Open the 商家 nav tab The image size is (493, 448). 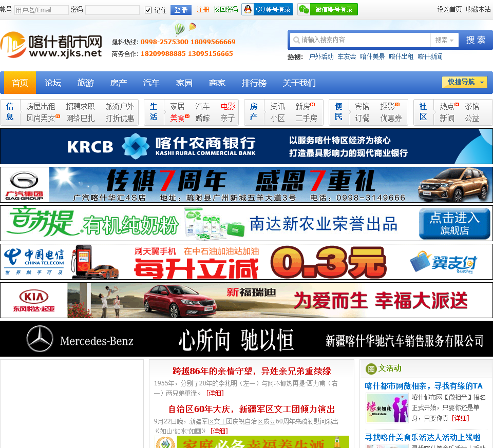217,83
